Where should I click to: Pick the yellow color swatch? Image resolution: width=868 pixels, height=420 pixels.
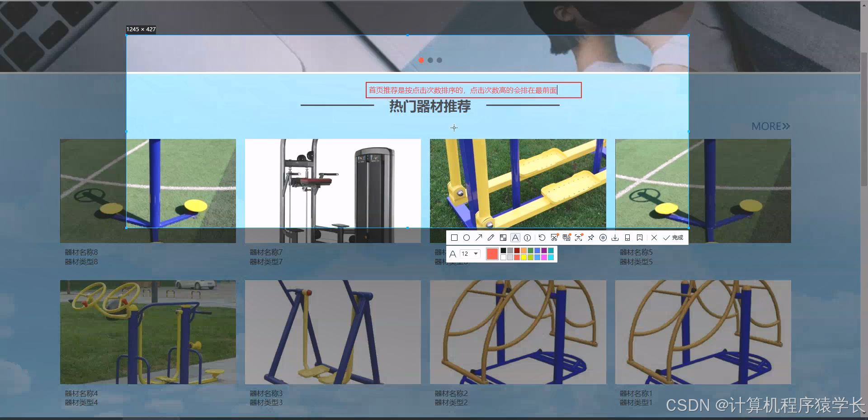pyautogui.click(x=524, y=257)
